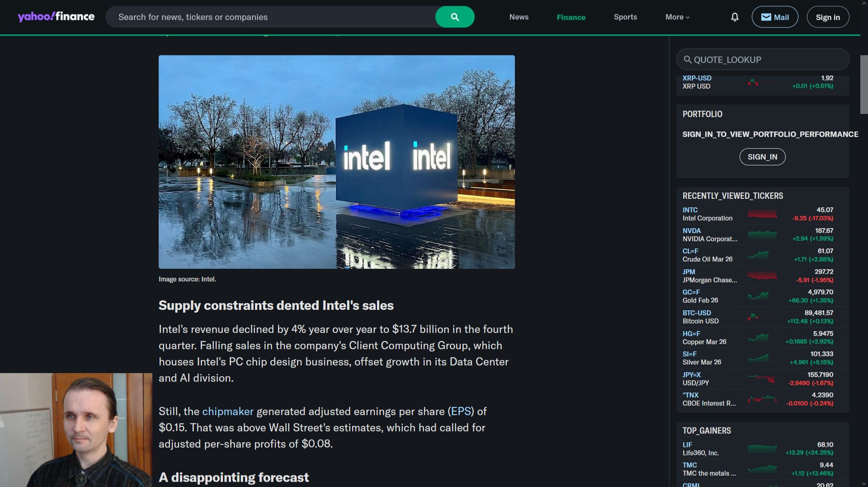Open the TMC sparkline chart
868x487 pixels.
click(762, 469)
